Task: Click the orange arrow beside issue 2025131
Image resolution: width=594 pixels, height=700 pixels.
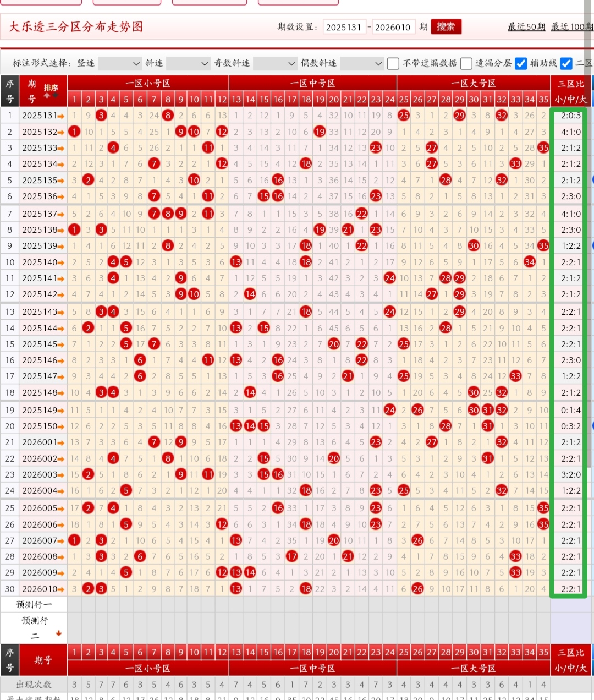Action: tap(61, 116)
